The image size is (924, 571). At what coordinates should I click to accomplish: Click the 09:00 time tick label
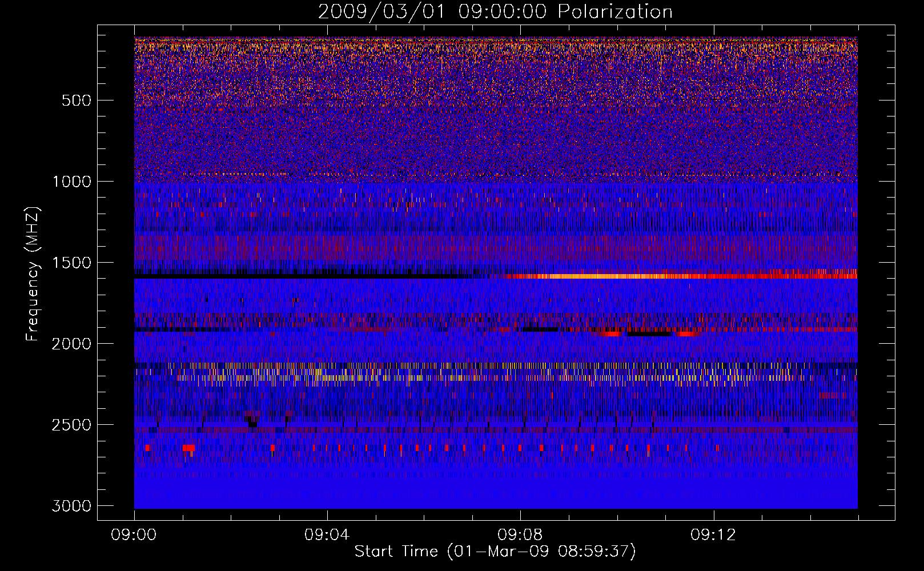(134, 535)
